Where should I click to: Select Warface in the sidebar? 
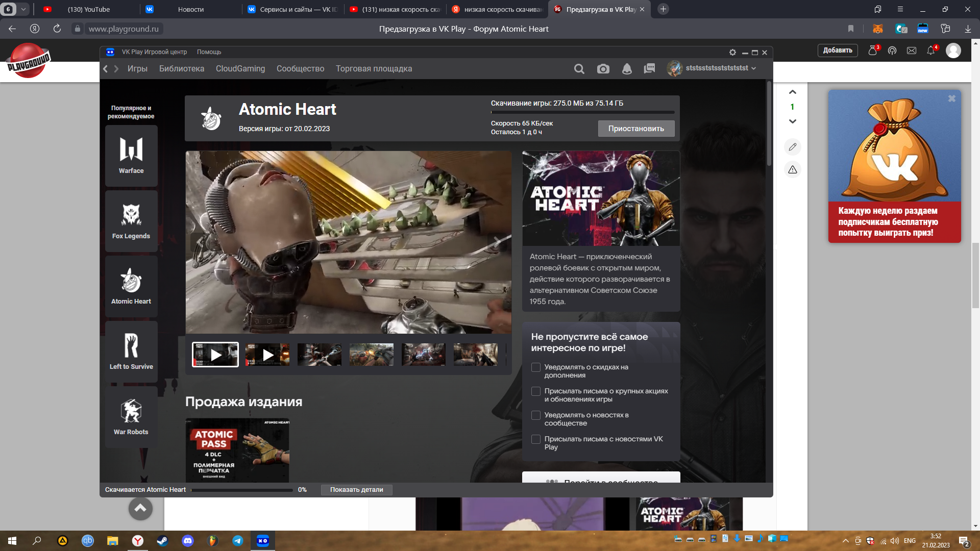[x=131, y=156]
